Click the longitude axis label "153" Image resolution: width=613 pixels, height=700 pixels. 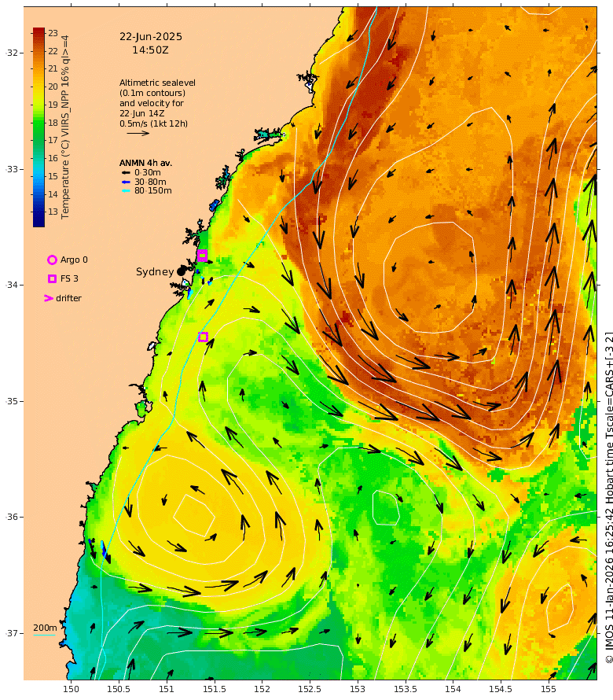tap(358, 689)
